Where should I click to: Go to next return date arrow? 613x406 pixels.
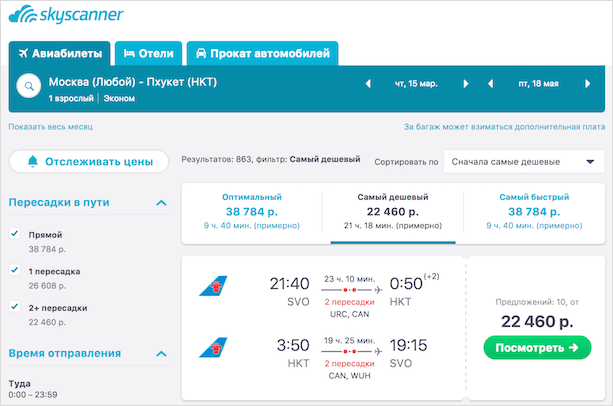(587, 84)
